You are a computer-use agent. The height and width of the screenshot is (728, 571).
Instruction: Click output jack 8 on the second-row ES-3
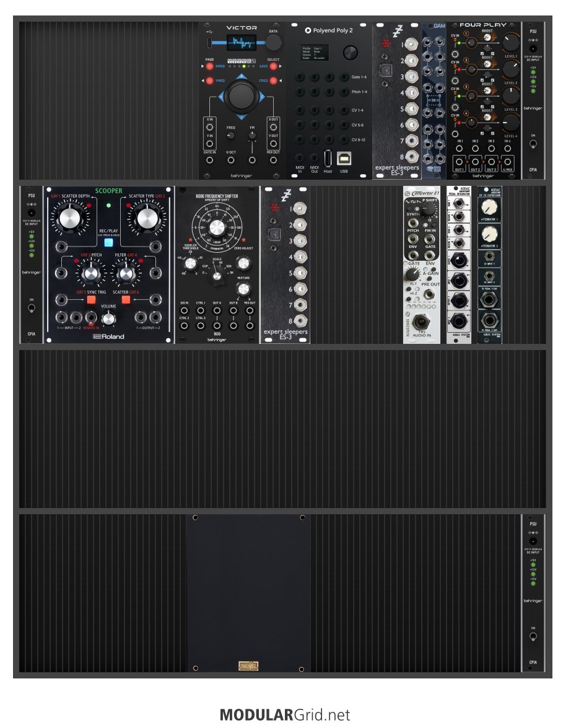(x=300, y=321)
